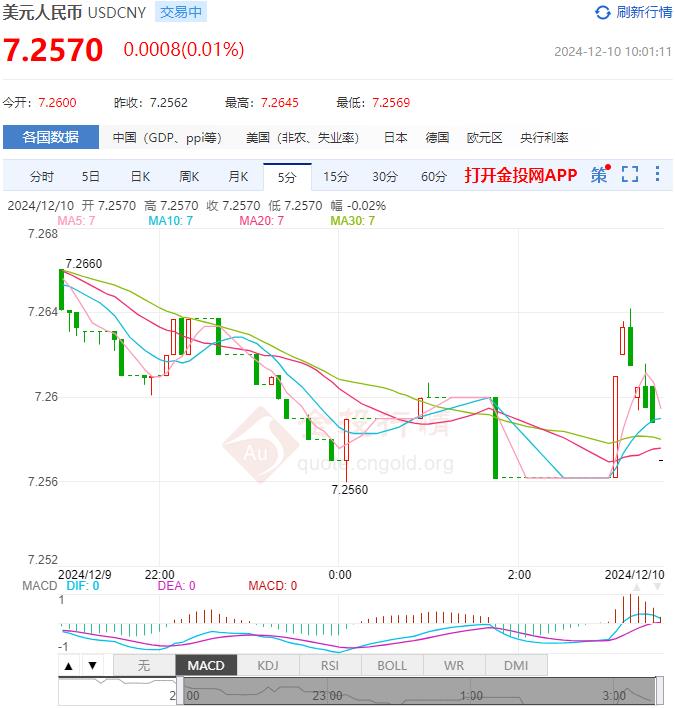Click the 昨收 value 7.2562

169,103
